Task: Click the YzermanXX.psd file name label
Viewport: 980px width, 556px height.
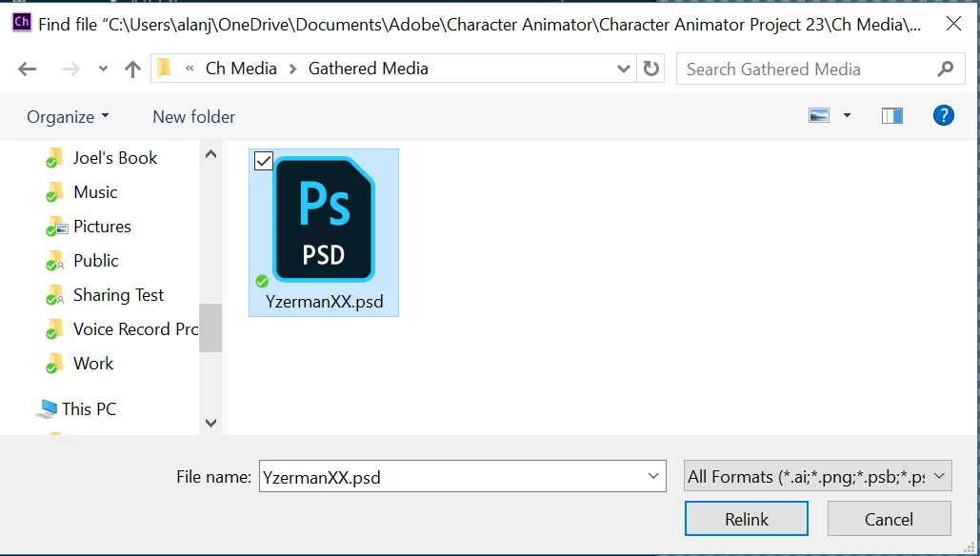Action: coord(324,302)
